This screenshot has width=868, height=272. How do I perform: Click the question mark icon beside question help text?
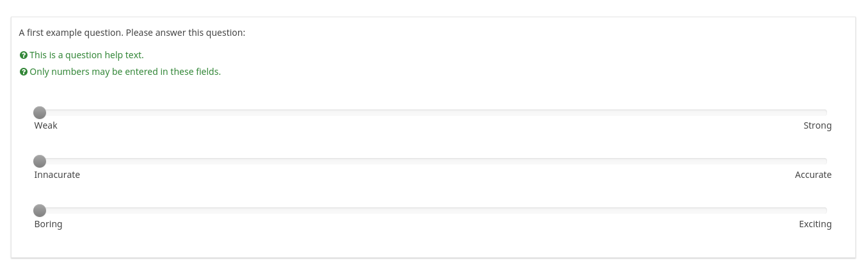24,56
